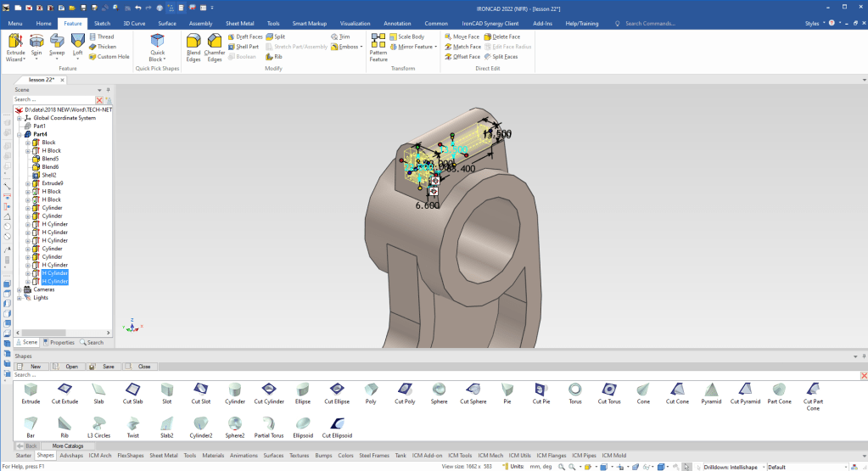Expand the Global Coordinate System node

[x=20, y=118]
